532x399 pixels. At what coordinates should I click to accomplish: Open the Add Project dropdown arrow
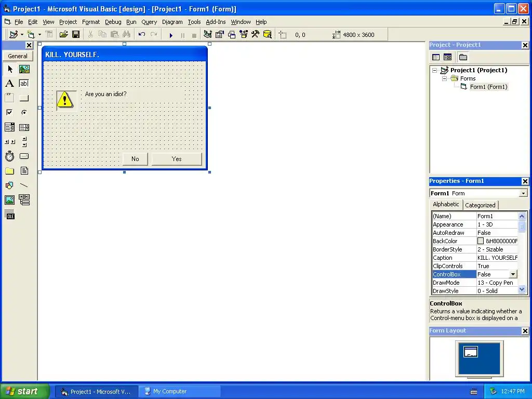click(22, 35)
